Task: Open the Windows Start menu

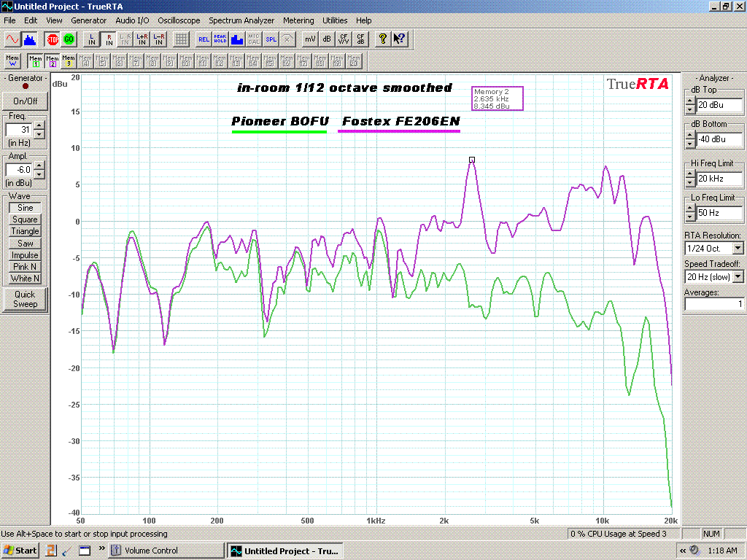Action: click(20, 551)
